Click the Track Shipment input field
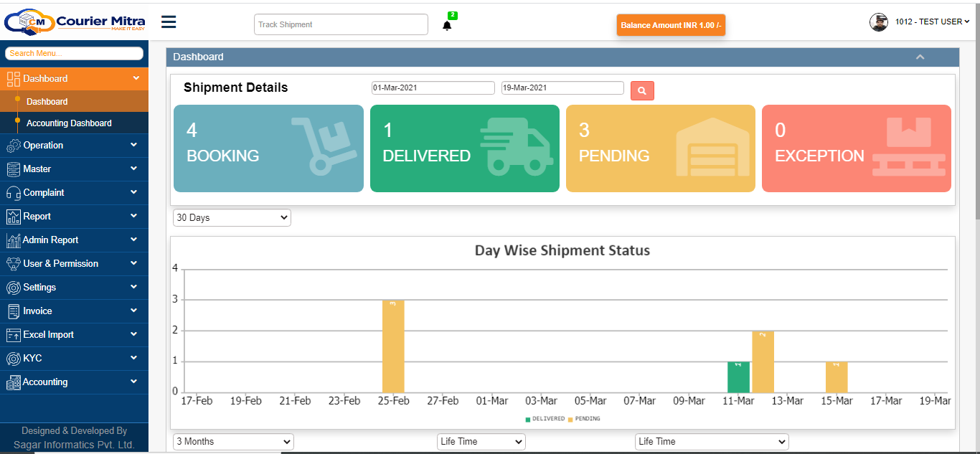This screenshot has width=980, height=454. click(x=340, y=24)
